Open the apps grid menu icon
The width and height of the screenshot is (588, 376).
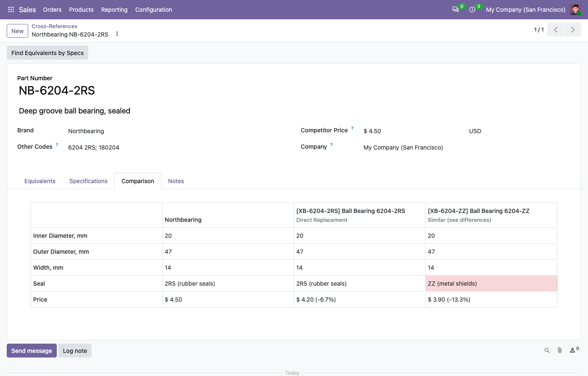[x=11, y=10]
